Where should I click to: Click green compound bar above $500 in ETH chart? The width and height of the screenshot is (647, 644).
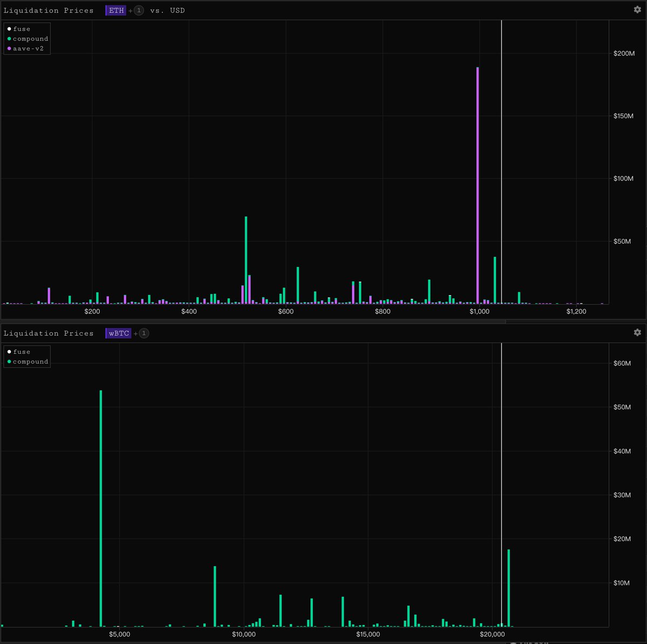(x=246, y=260)
